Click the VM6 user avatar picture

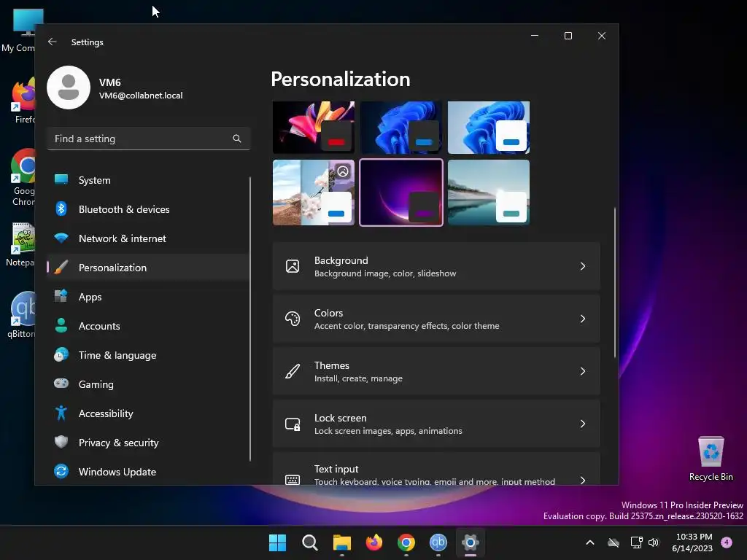pyautogui.click(x=69, y=87)
